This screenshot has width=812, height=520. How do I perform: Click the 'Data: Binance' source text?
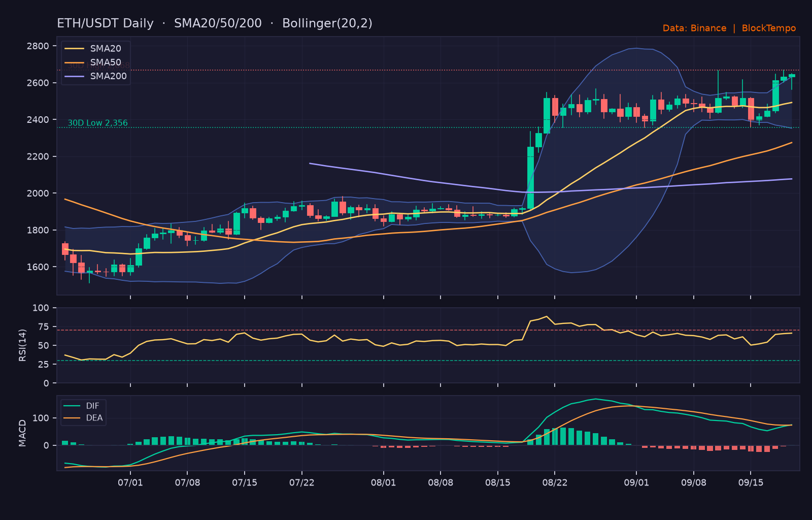pos(694,28)
